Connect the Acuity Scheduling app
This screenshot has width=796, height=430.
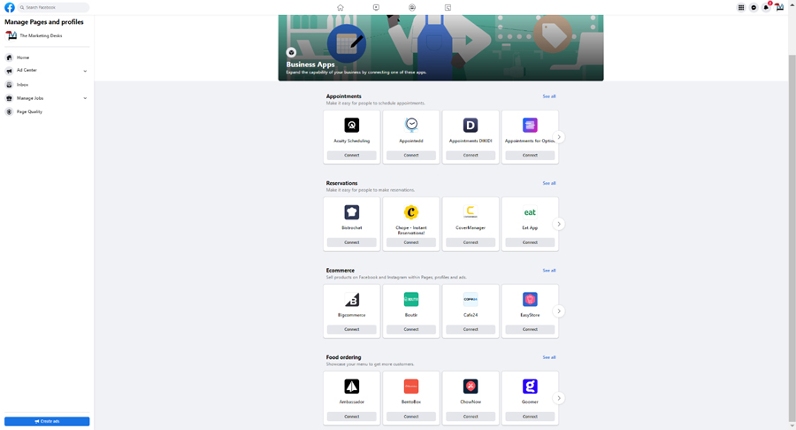tap(352, 155)
